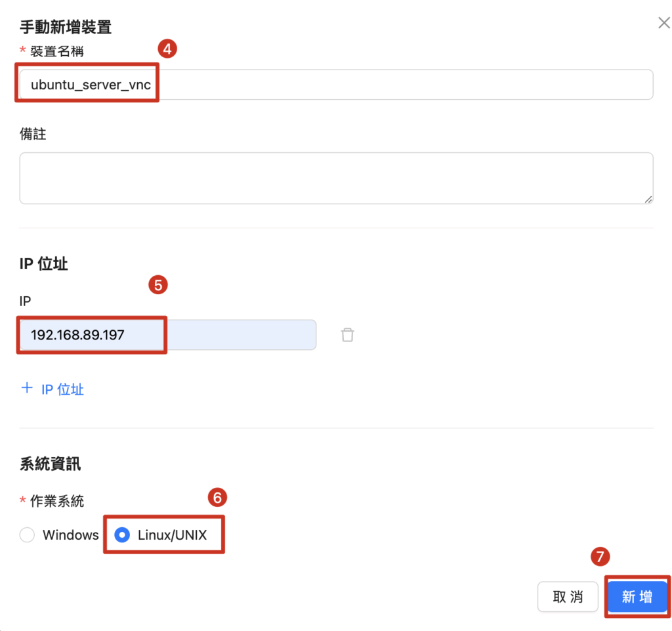Screen dimensions: 672x631
Task: Click the 系統資訊 section heading
Action: [x=51, y=464]
